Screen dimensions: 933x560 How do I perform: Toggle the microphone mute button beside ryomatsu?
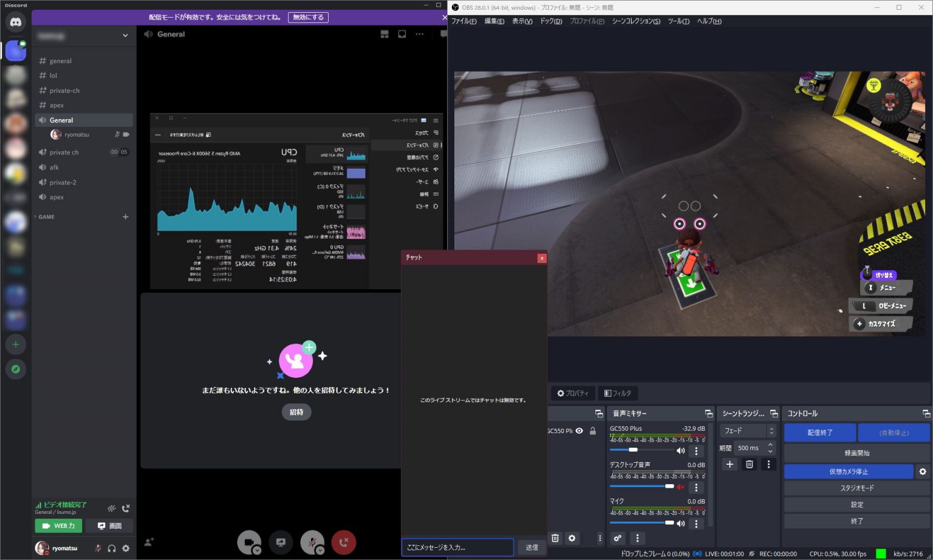point(97,548)
